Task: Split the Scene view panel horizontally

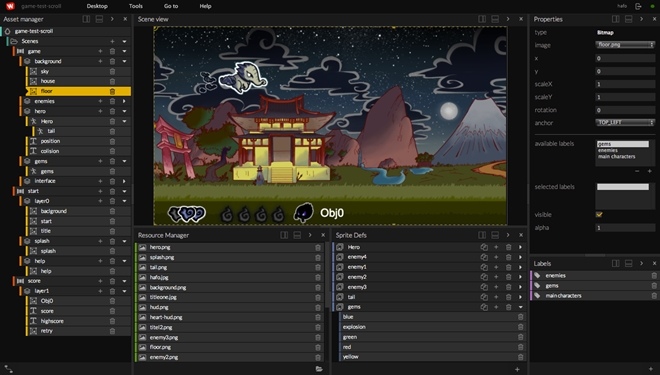Action: tap(495, 19)
